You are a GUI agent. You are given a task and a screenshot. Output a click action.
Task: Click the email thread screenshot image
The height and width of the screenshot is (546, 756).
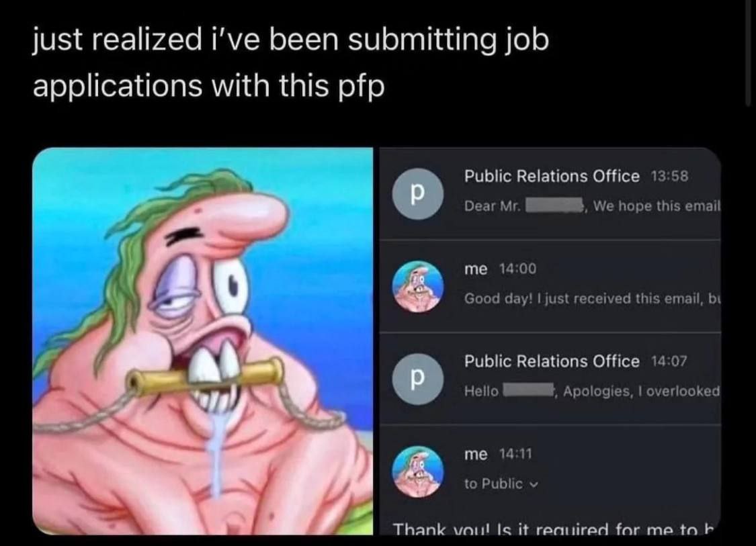pos(550,341)
